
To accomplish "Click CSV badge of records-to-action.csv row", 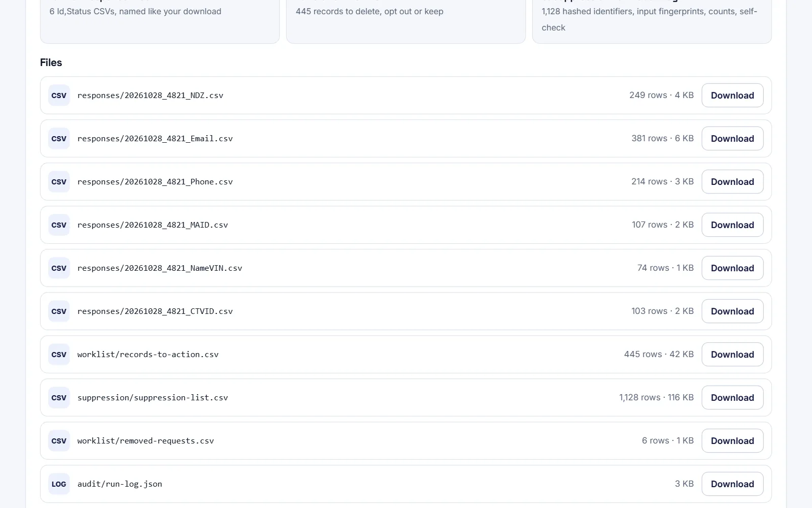I will point(59,355).
